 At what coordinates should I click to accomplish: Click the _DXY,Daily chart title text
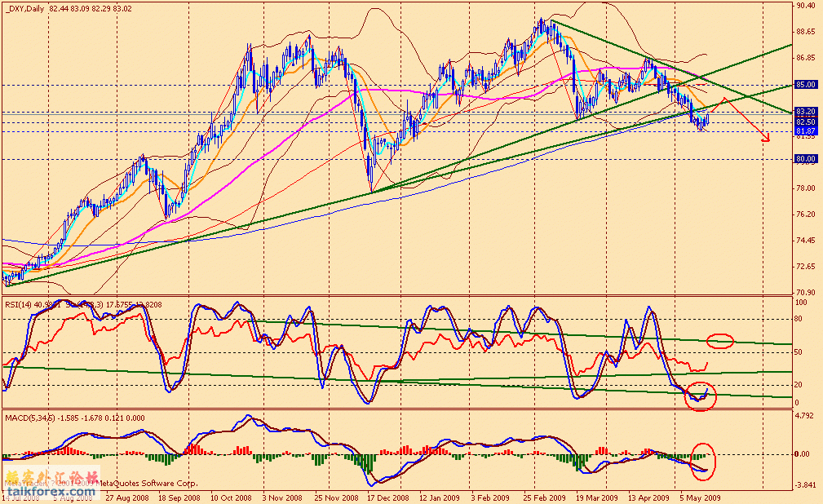[25, 9]
